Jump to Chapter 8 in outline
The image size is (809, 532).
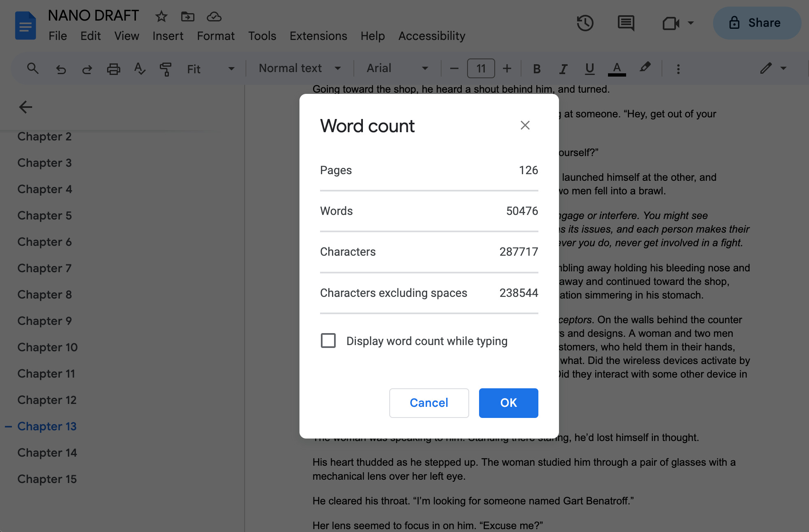click(44, 295)
